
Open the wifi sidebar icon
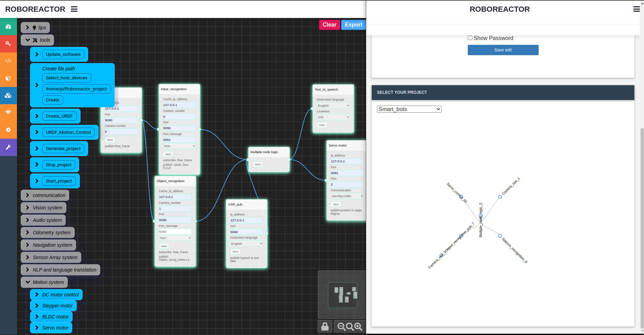click(x=8, y=113)
